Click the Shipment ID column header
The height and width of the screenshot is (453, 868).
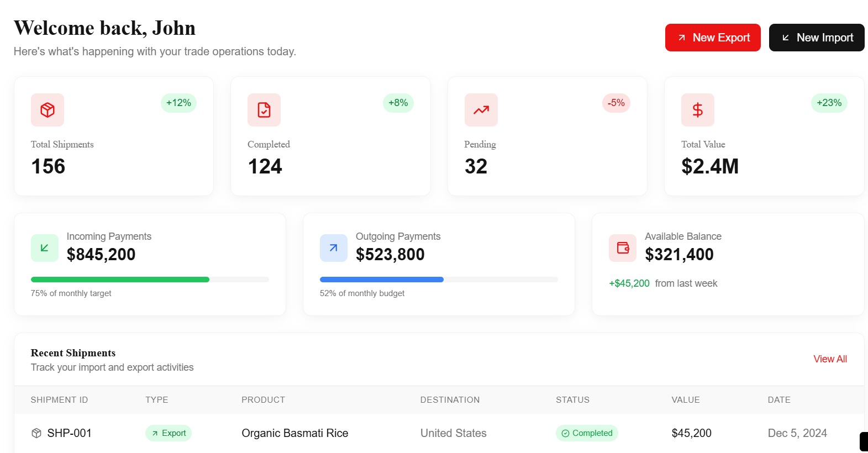tap(59, 400)
